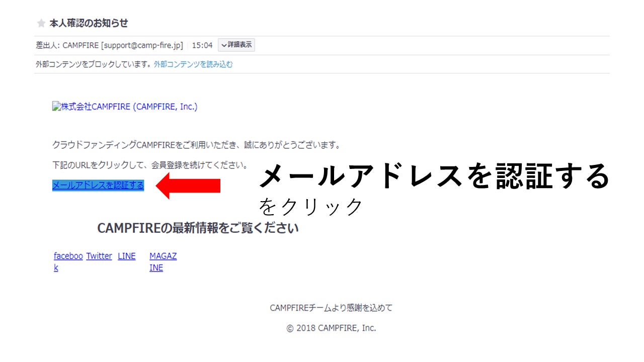Open the 株式会社CAMPFIRE (CAMPFIRE, Inc.) logo link text
This screenshot has height=362, width=644.
point(129,107)
